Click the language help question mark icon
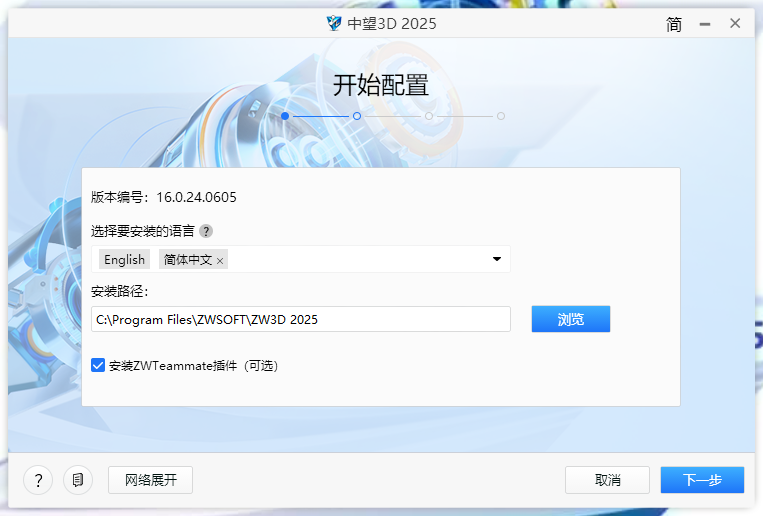 (x=206, y=231)
